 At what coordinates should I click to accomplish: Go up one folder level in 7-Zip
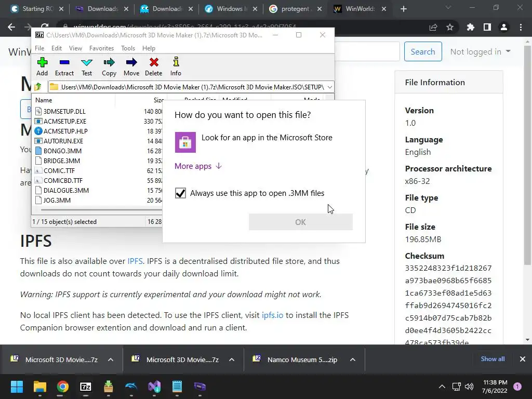coord(38,87)
